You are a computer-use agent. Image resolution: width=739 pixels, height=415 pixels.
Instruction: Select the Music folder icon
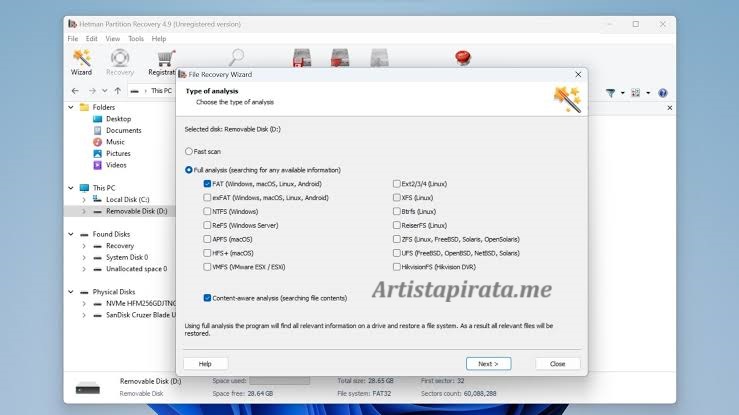(98, 142)
